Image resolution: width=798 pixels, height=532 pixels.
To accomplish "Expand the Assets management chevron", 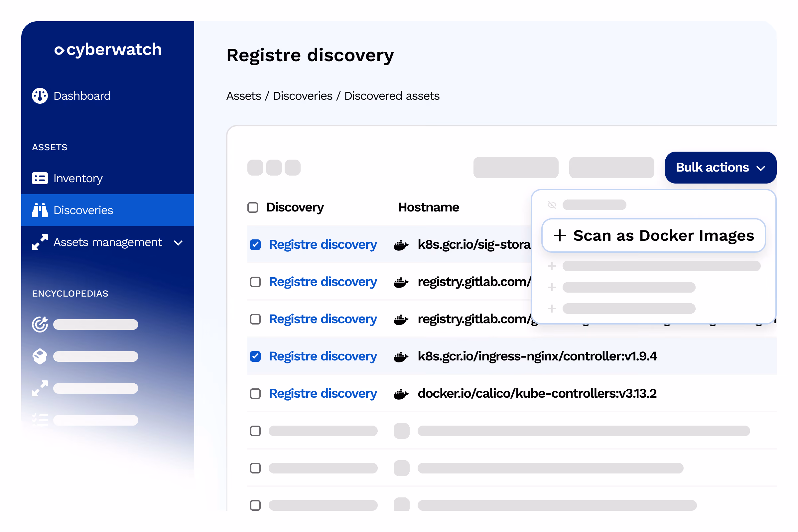I will (178, 243).
